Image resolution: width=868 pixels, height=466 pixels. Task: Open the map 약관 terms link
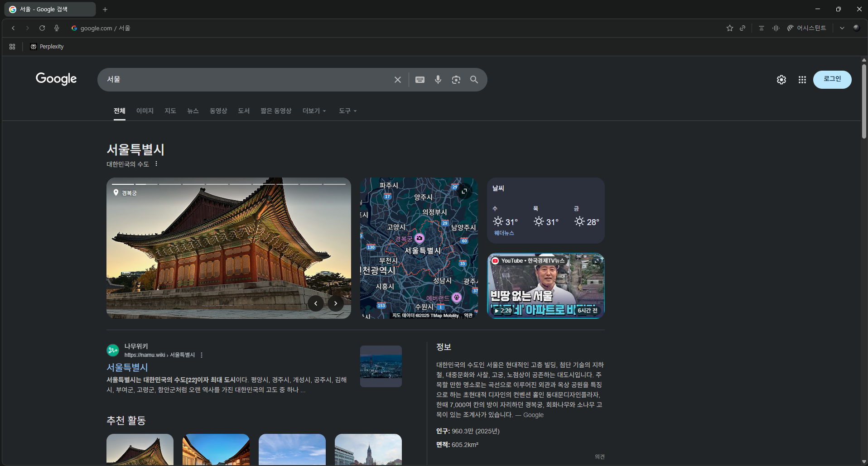[468, 316]
